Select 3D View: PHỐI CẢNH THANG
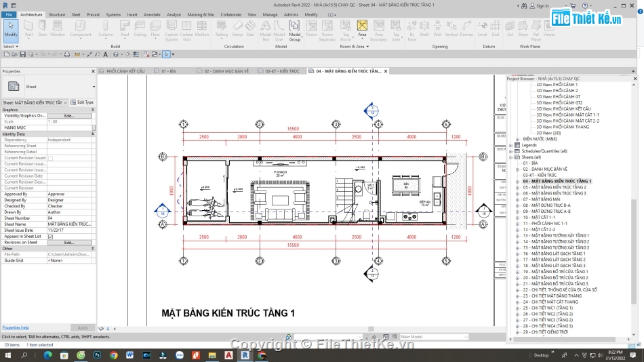Screen dimensions: 644x362 click(563, 127)
